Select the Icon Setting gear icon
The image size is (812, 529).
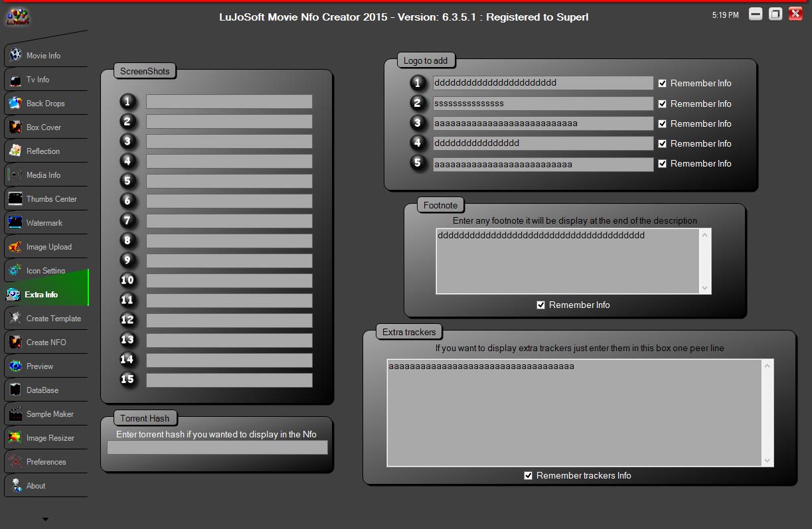click(x=15, y=270)
